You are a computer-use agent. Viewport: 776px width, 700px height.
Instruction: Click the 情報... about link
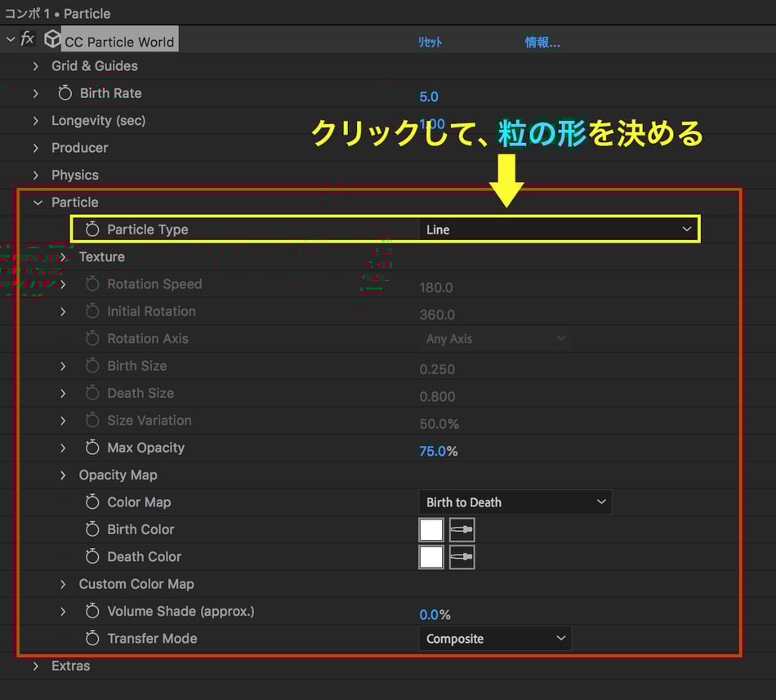pyautogui.click(x=542, y=42)
